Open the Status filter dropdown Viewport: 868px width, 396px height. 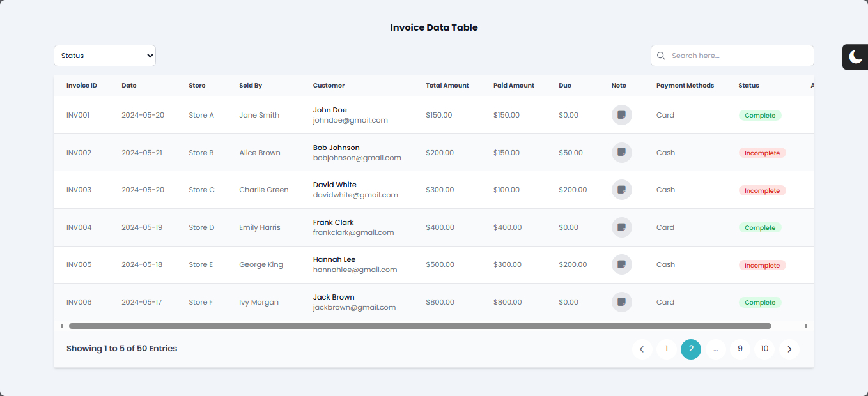[x=105, y=56]
